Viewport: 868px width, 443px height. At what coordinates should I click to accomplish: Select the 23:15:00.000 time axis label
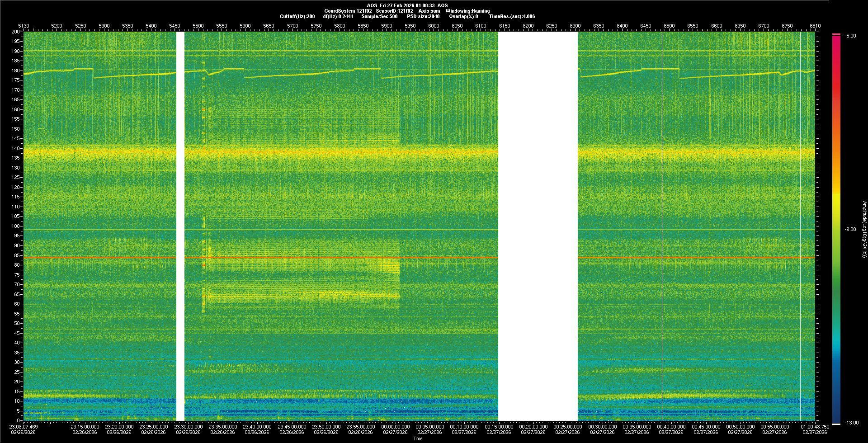pyautogui.click(x=85, y=427)
